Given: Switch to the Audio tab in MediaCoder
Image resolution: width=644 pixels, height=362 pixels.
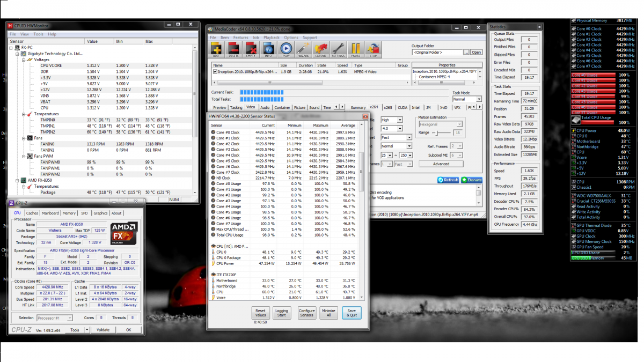Looking at the screenshot, I should 265,107.
